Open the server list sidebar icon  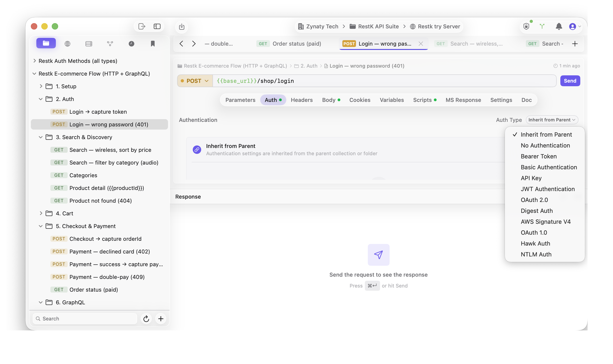[x=89, y=44]
